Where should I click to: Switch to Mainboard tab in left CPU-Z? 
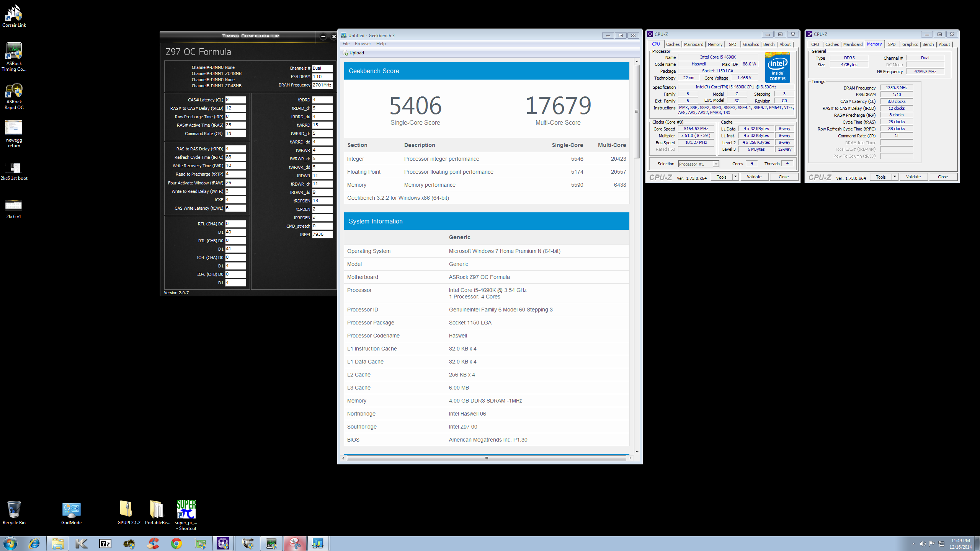tap(694, 44)
